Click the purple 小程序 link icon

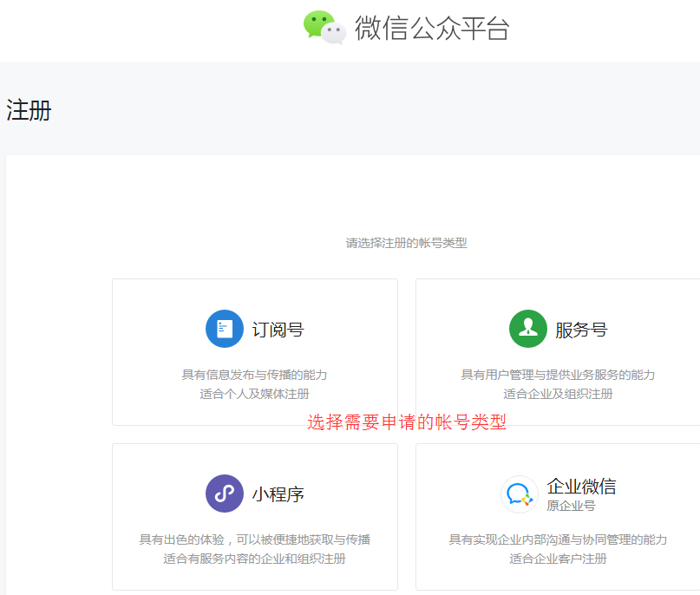coord(225,494)
